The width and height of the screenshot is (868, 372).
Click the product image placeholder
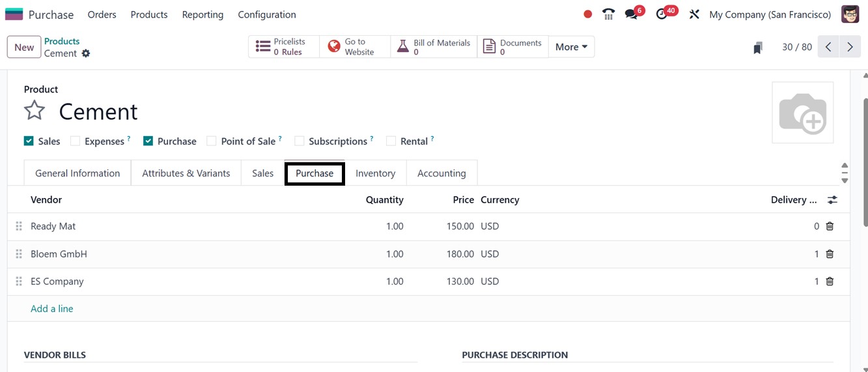coord(802,113)
